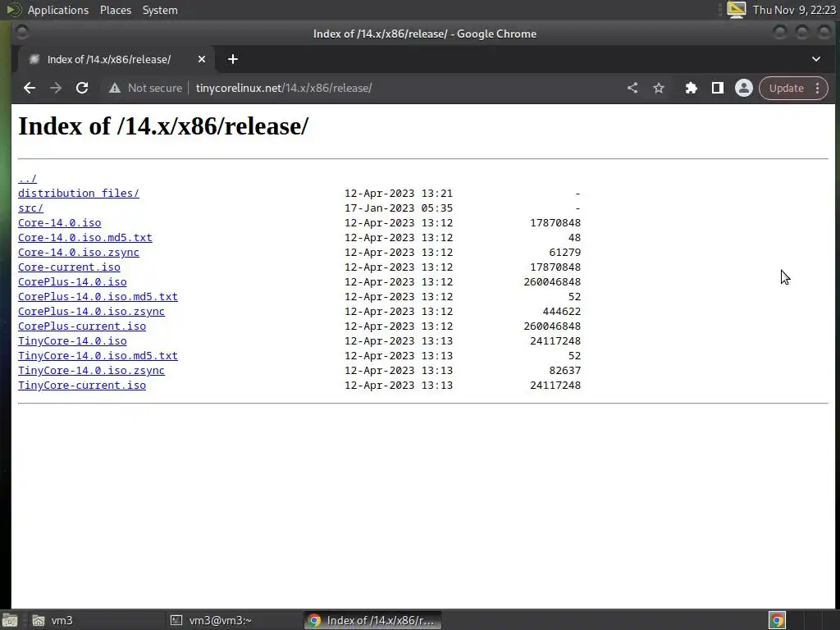Select the 12-Apr-2023 13:21 date of distribution_files/
The width and height of the screenshot is (840, 630).
(399, 194)
